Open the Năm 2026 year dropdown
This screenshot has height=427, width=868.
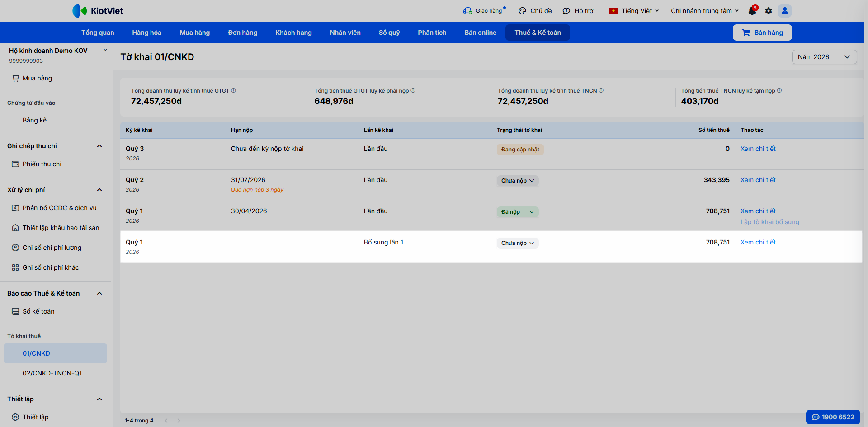(x=824, y=57)
